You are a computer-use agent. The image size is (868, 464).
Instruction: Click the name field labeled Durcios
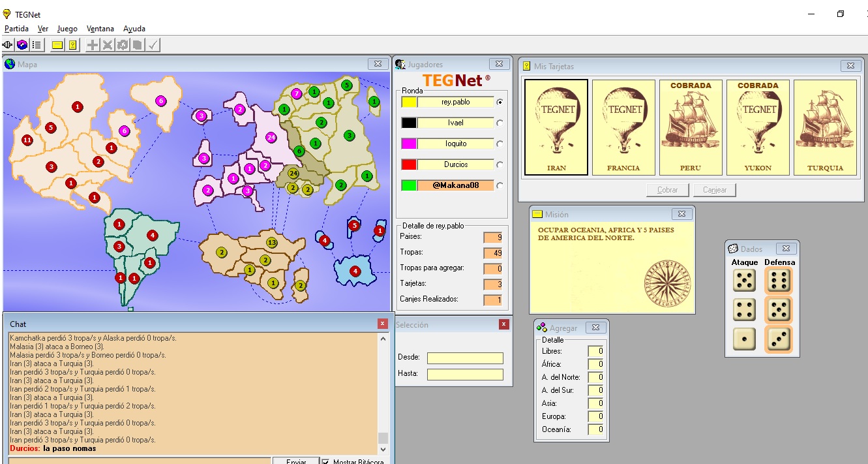pos(456,164)
